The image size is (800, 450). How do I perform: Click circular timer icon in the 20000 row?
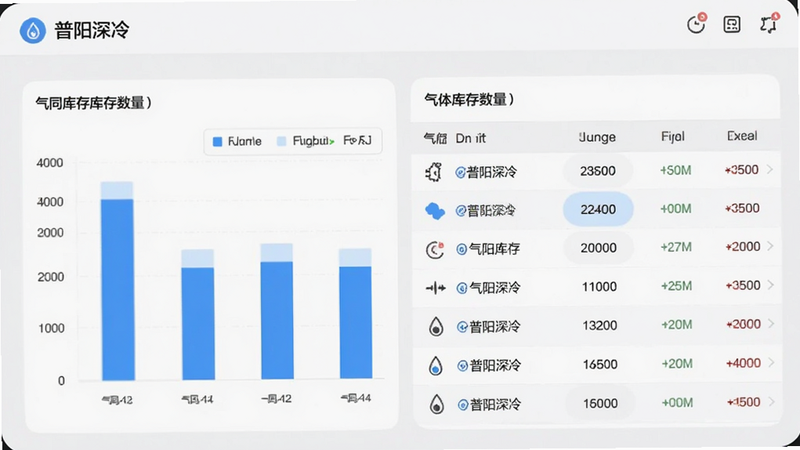435,249
